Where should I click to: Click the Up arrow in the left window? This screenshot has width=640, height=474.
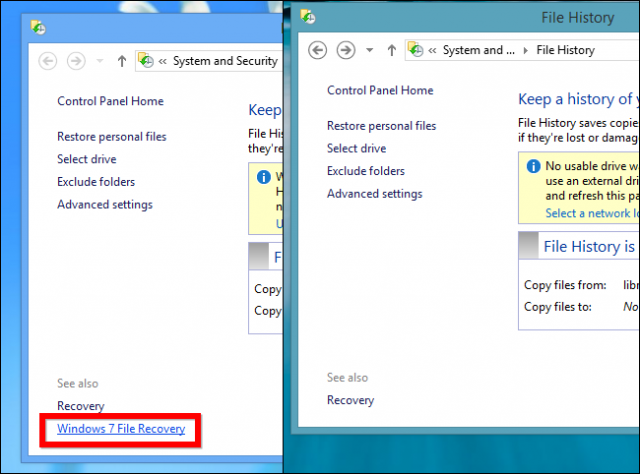pos(121,61)
